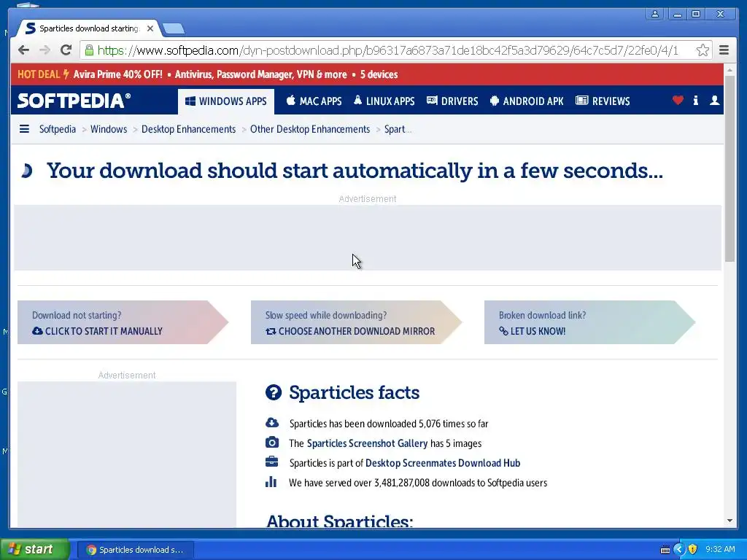Click the green padlock security icon
This screenshot has width=747, height=560.
coord(89,50)
